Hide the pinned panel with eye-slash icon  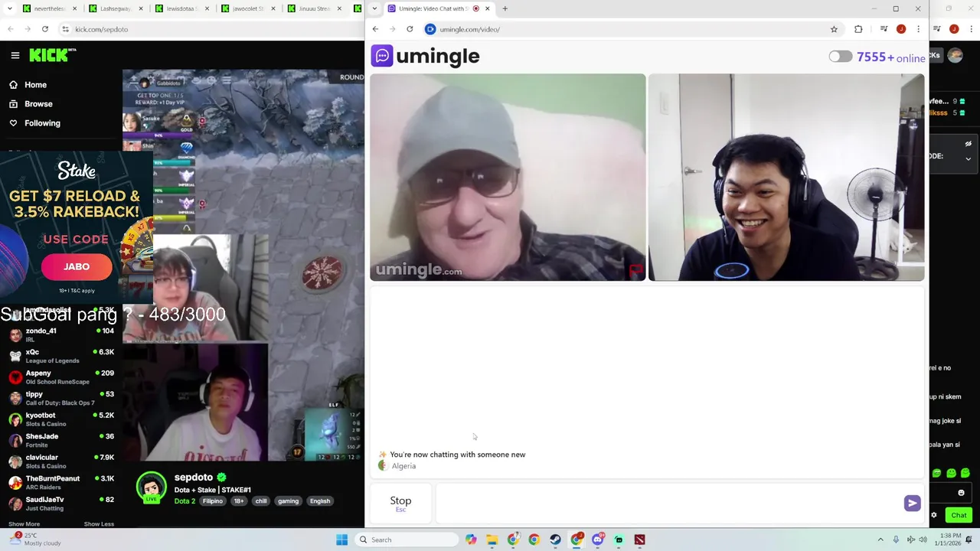pos(968,144)
